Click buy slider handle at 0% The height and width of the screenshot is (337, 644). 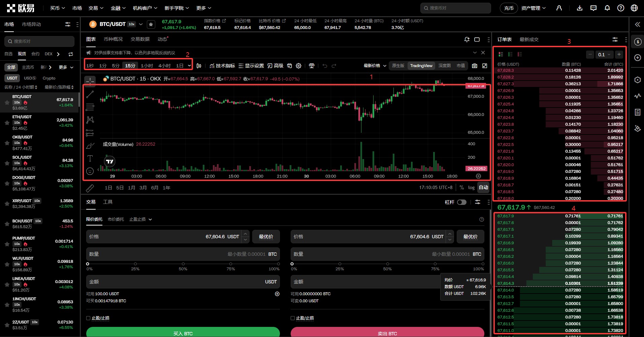click(88, 264)
